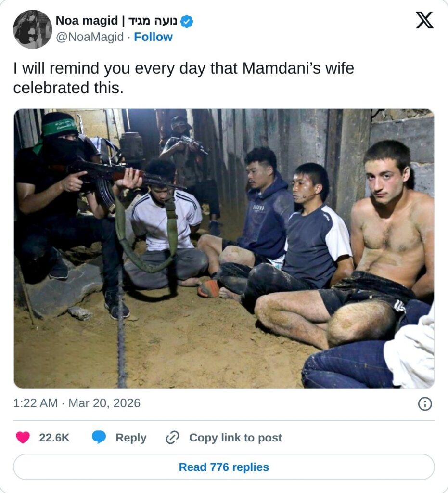Screen dimensions: 448x493
Task: Open the circled info icon
Action: 425,403
